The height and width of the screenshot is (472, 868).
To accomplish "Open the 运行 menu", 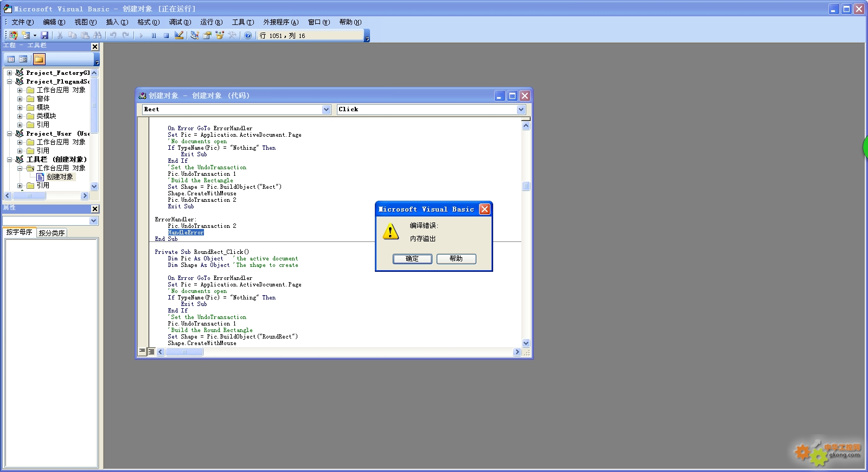I will click(211, 22).
